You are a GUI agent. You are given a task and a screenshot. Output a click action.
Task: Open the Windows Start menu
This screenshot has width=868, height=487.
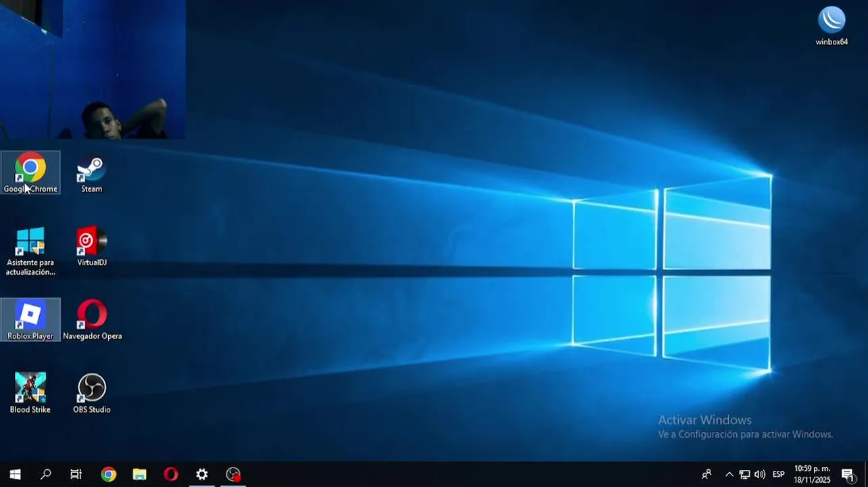(15, 474)
